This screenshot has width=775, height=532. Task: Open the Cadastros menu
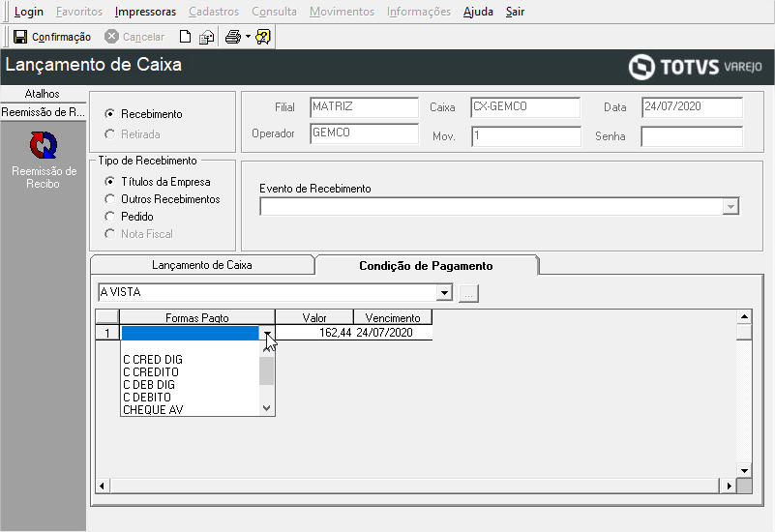(x=214, y=12)
